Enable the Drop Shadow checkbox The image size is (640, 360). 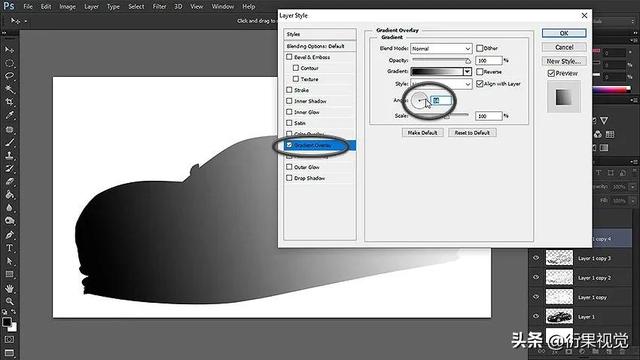click(x=289, y=178)
